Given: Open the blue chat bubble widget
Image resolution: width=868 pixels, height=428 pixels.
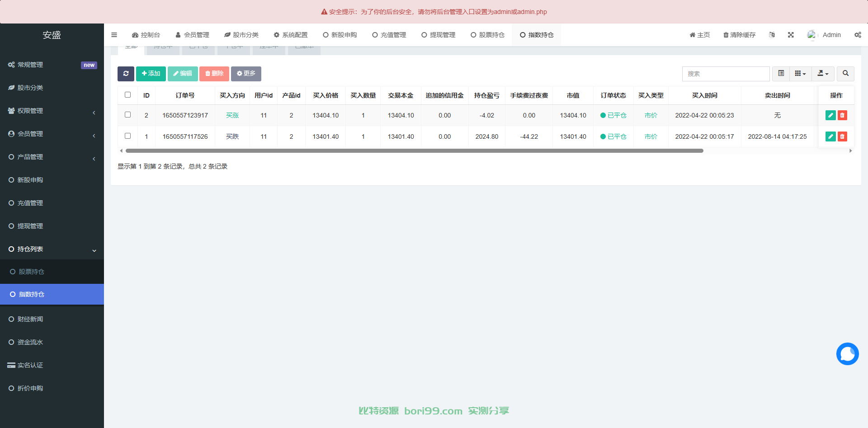Looking at the screenshot, I should tap(847, 354).
